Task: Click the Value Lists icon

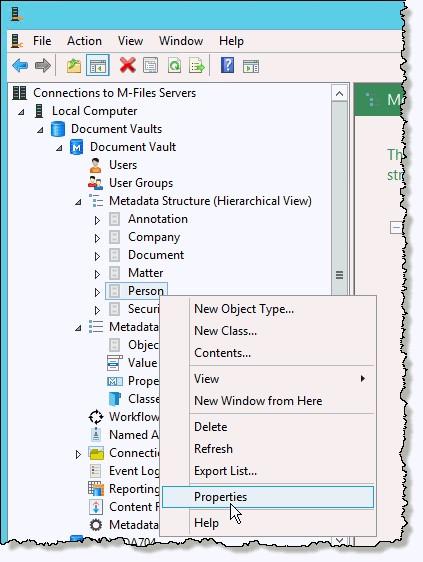Action: (x=115, y=363)
